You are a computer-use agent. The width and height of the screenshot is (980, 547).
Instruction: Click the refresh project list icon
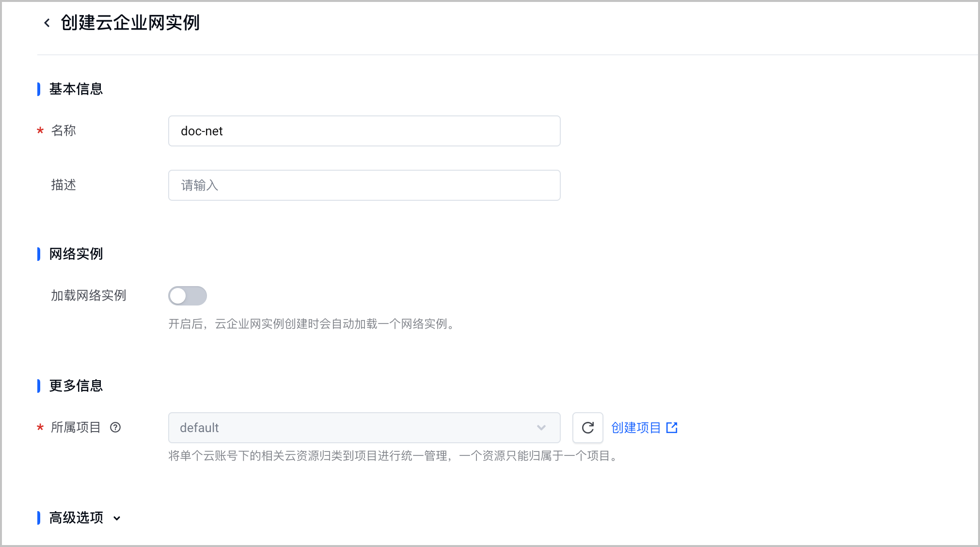587,428
